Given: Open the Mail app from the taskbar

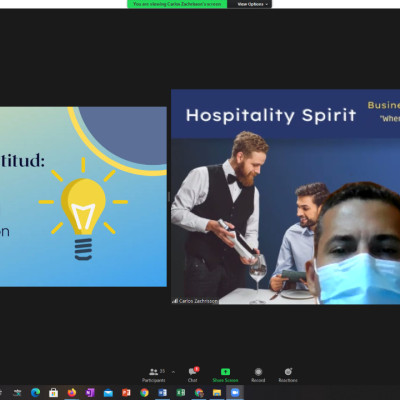Looking at the screenshot, I should coord(108,393).
